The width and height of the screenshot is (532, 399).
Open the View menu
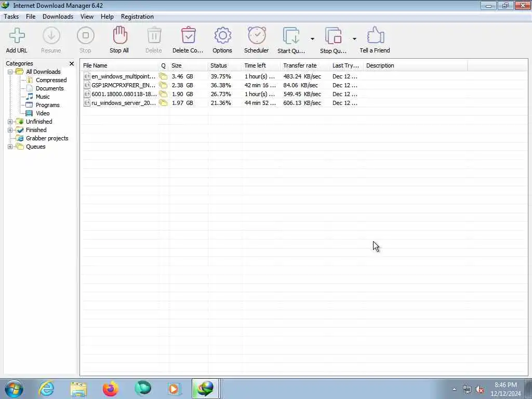[x=87, y=17]
